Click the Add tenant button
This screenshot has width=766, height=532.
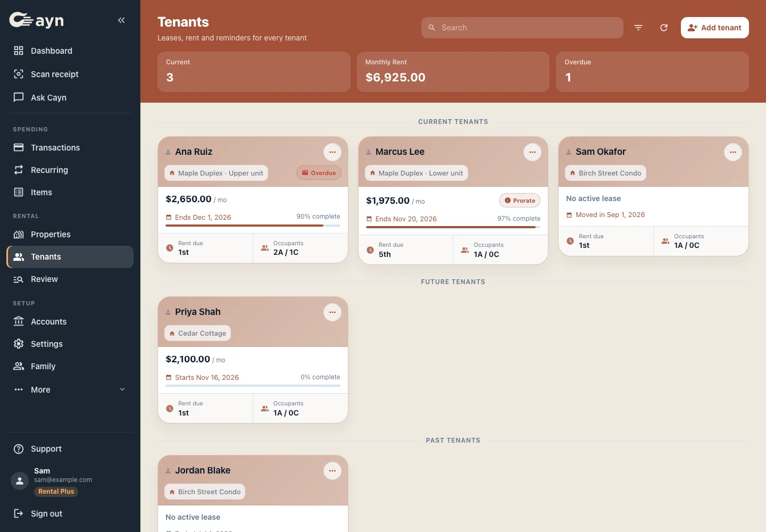[x=715, y=28]
